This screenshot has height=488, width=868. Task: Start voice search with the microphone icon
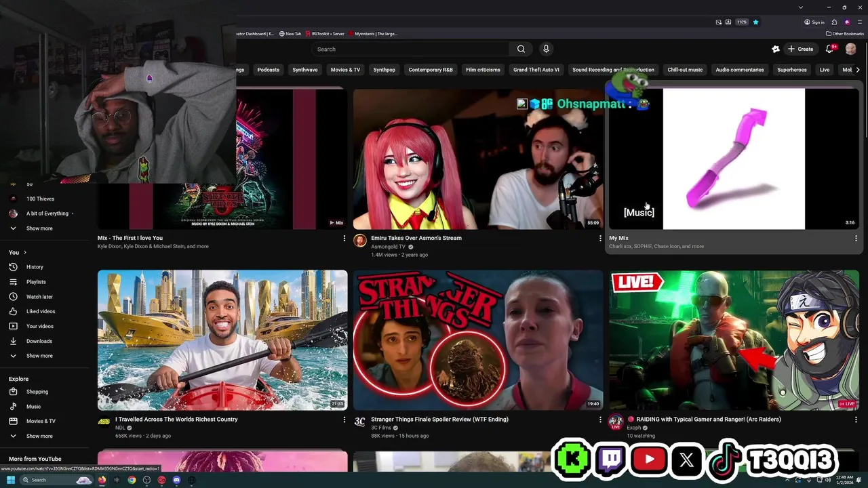546,49
